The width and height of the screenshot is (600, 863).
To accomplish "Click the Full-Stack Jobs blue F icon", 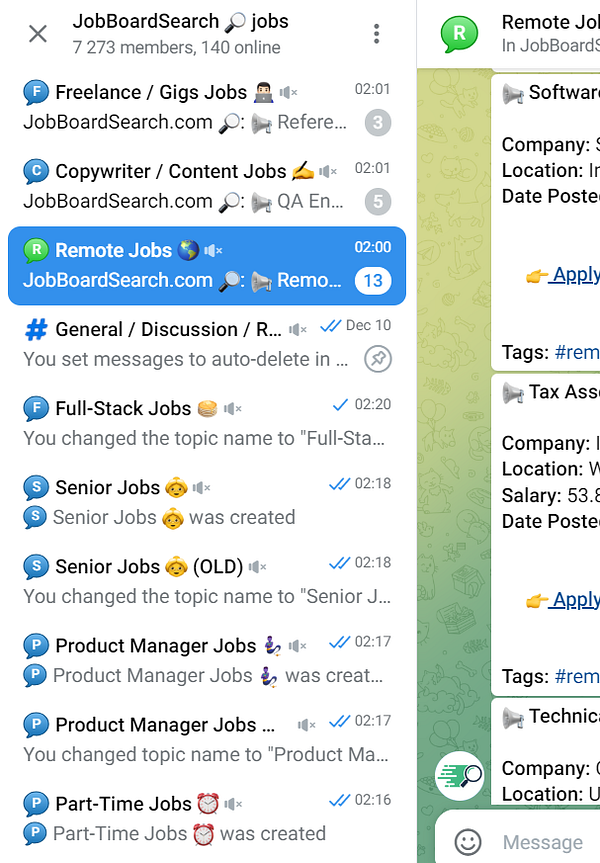I will (x=36, y=409).
